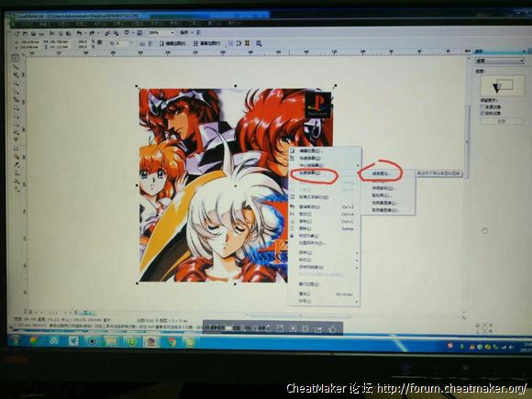This screenshot has width=532, height=399.
Task: Open Google Chrome from the Windows taskbar
Action: tap(172, 342)
